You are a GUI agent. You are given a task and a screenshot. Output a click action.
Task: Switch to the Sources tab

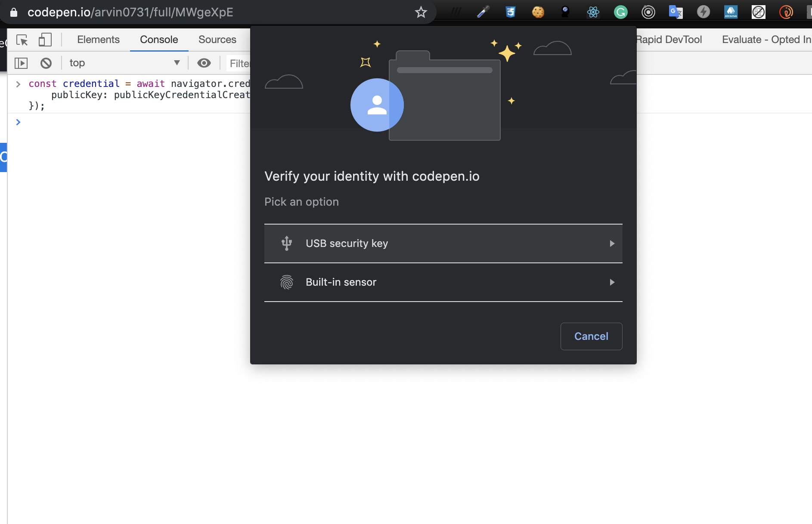(217, 40)
